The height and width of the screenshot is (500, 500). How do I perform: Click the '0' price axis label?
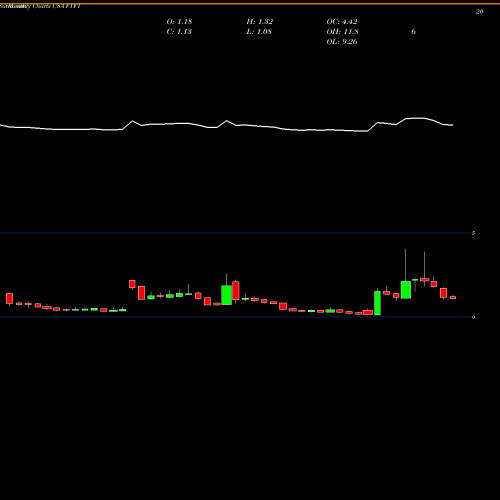point(473,317)
